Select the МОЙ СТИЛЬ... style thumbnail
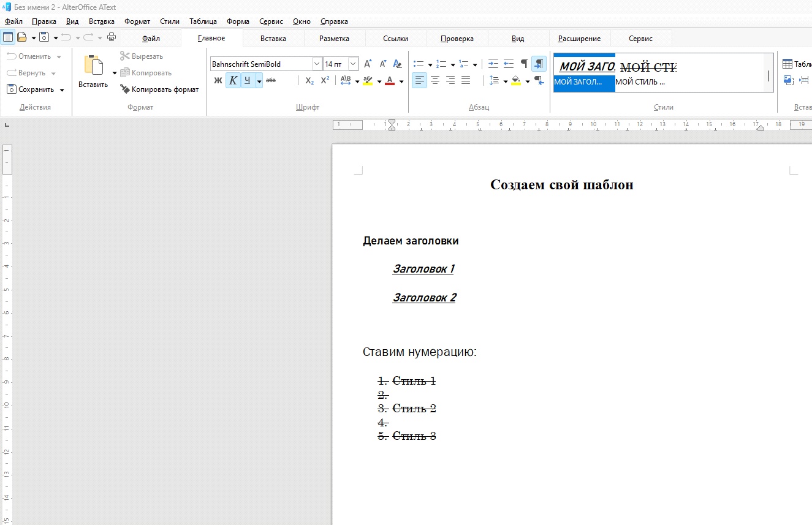Viewport: 812px width, 525px height. pyautogui.click(x=645, y=72)
